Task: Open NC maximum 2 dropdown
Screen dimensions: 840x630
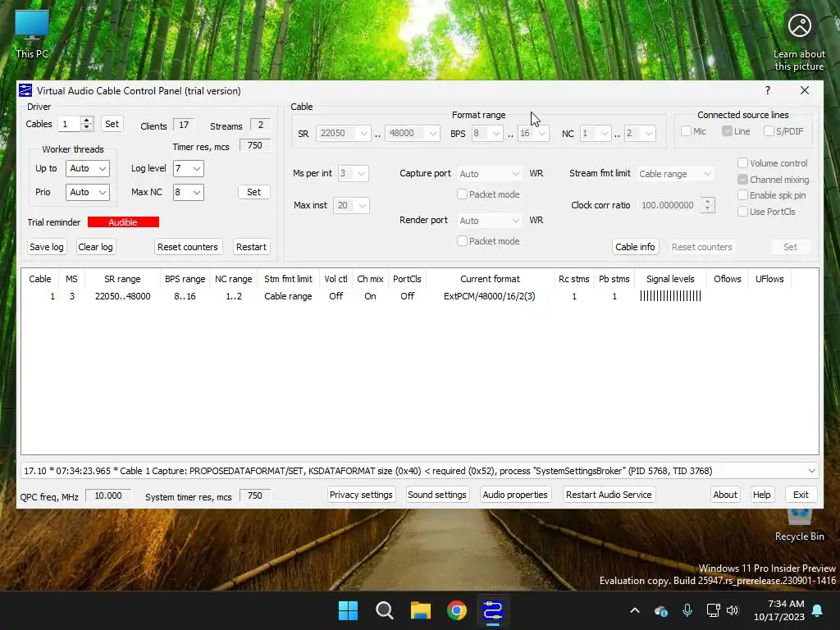Action: (x=640, y=133)
